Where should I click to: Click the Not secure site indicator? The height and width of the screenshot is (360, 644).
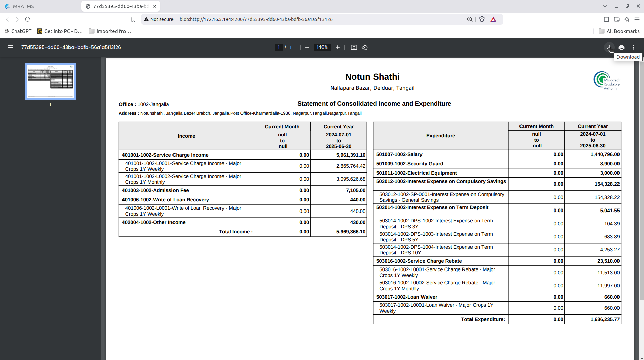point(159,19)
